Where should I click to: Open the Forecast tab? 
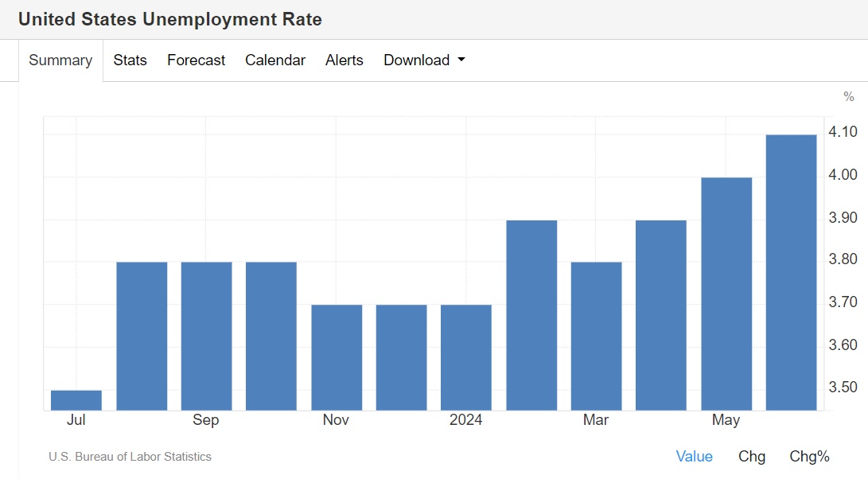(196, 60)
